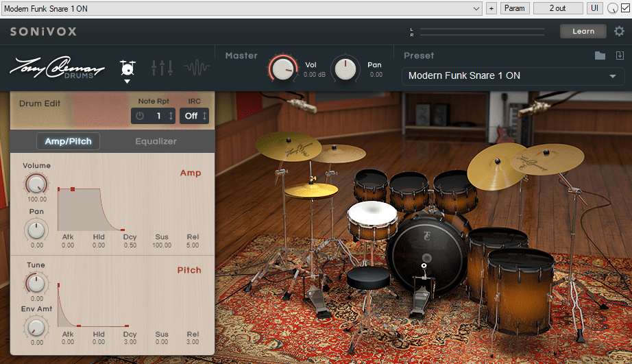Click the snare drum with white head

pyautogui.click(x=372, y=219)
